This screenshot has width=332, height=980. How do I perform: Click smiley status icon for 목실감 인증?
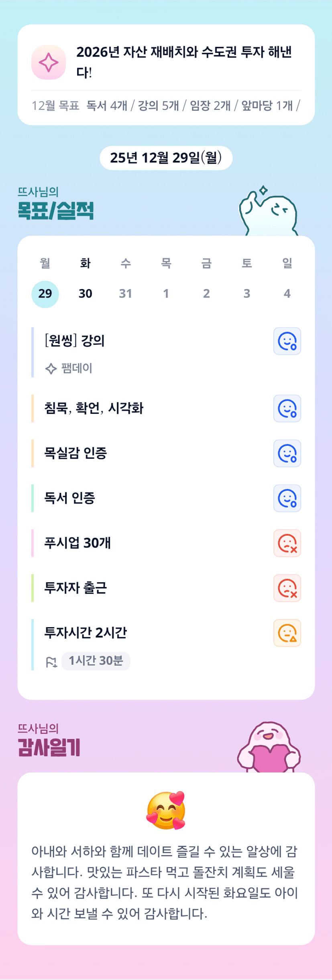[x=287, y=454]
